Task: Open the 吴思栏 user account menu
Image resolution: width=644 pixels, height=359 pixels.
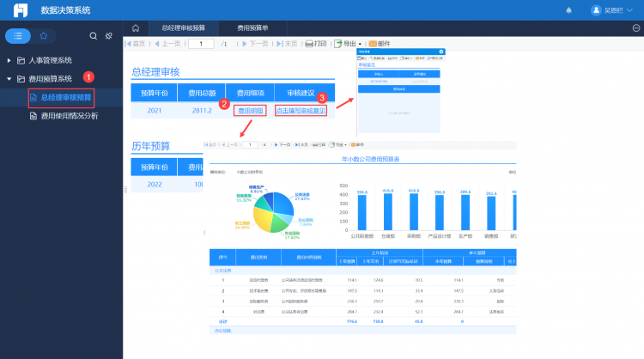Action: [611, 10]
